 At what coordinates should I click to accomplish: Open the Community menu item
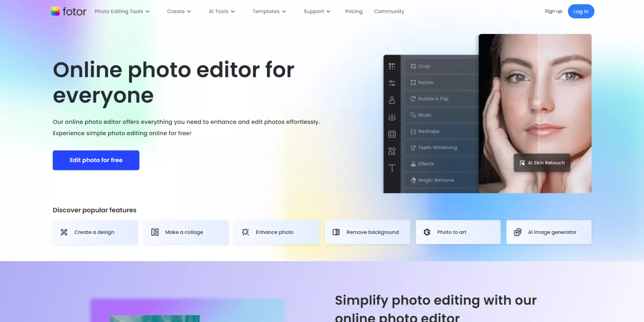tap(389, 11)
